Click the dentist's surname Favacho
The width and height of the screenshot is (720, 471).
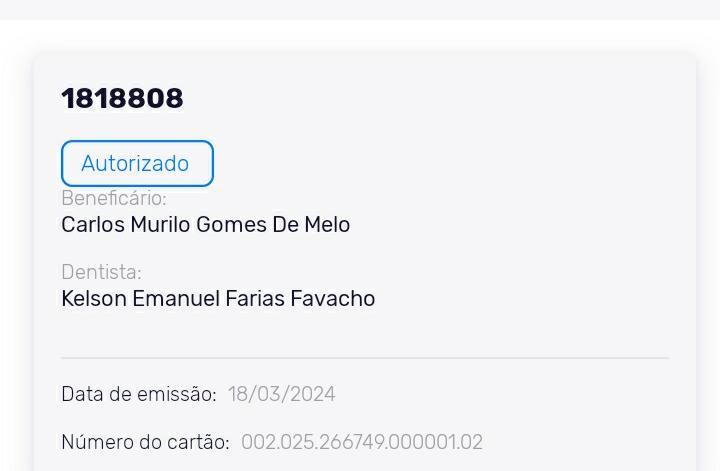point(333,298)
